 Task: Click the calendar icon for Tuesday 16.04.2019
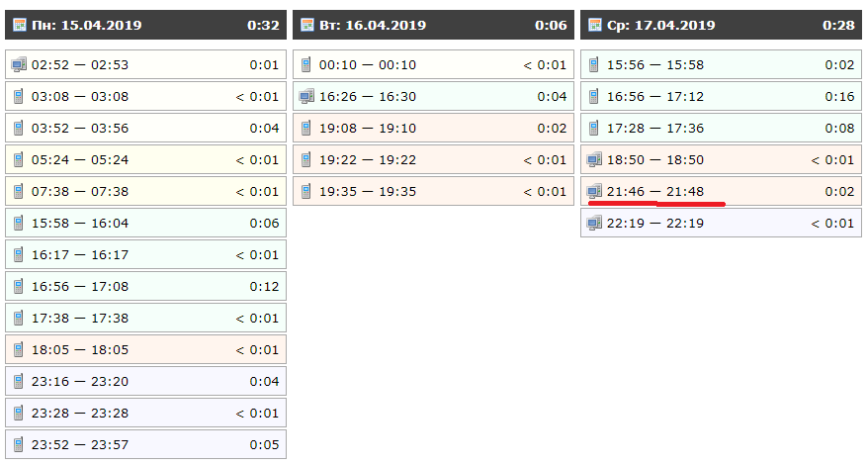(306, 25)
